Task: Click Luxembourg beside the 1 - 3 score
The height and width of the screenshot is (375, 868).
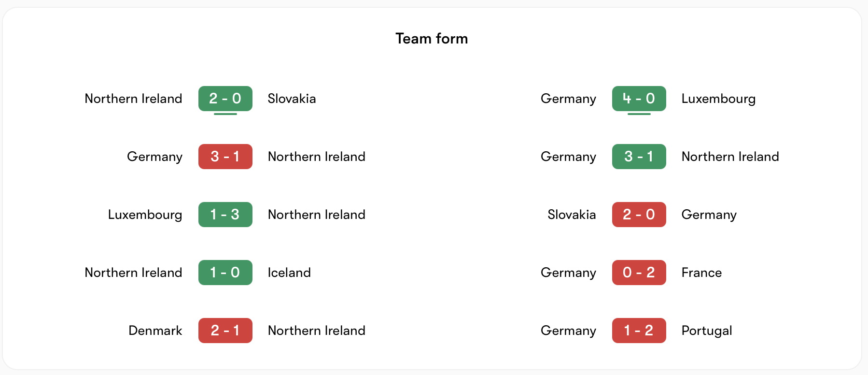Action: [145, 215]
